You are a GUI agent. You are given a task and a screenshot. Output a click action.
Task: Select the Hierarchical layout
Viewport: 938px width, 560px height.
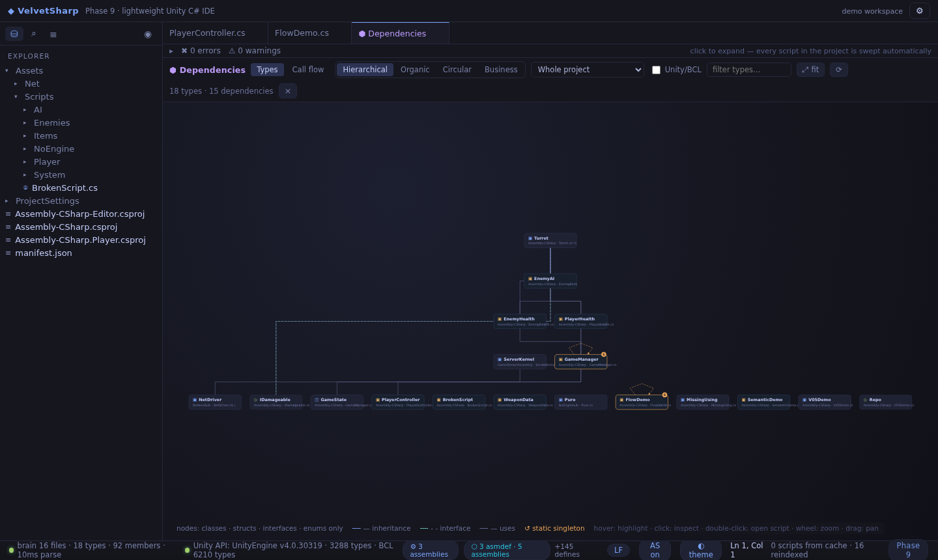click(x=365, y=70)
